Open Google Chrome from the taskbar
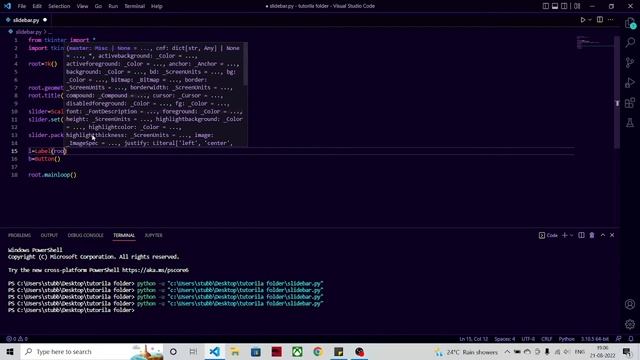Screen dimensions: 640x360 tap(318, 351)
